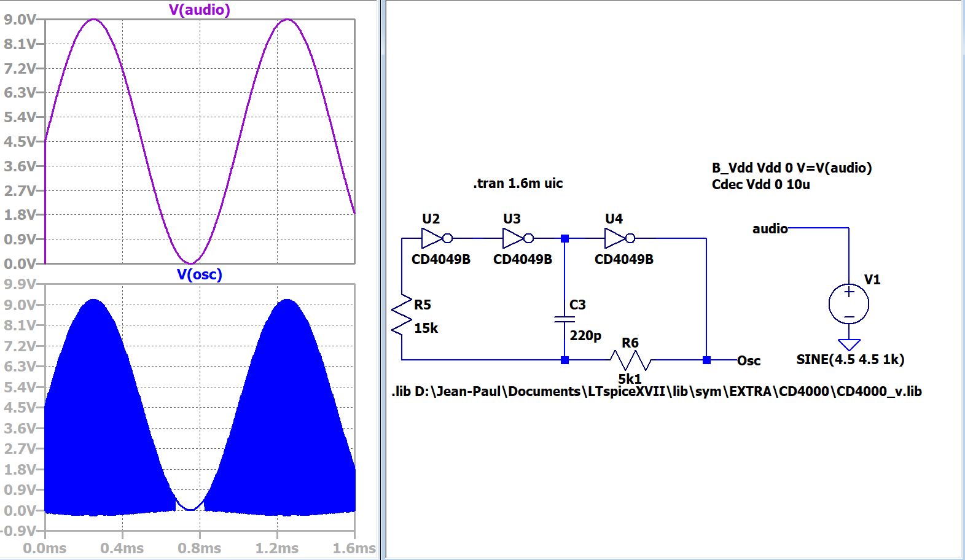Image resolution: width=965 pixels, height=560 pixels.
Task: Click the V(audio) trace label
Action: click(x=200, y=10)
